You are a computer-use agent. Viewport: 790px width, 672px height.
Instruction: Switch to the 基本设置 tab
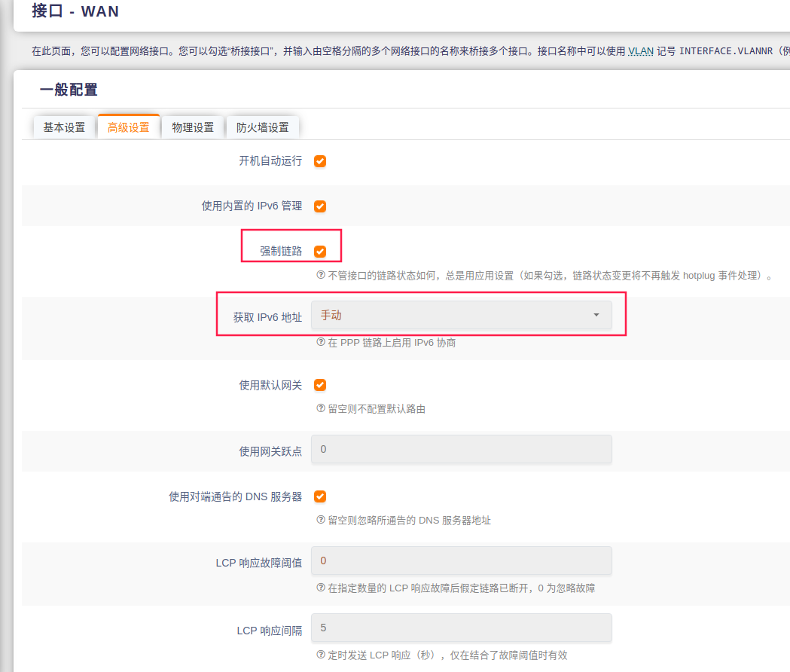[x=64, y=127]
